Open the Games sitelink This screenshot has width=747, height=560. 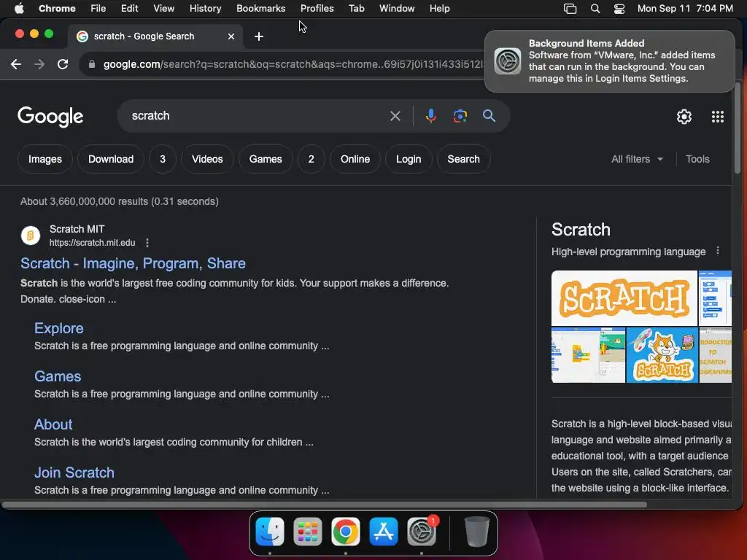(x=58, y=376)
